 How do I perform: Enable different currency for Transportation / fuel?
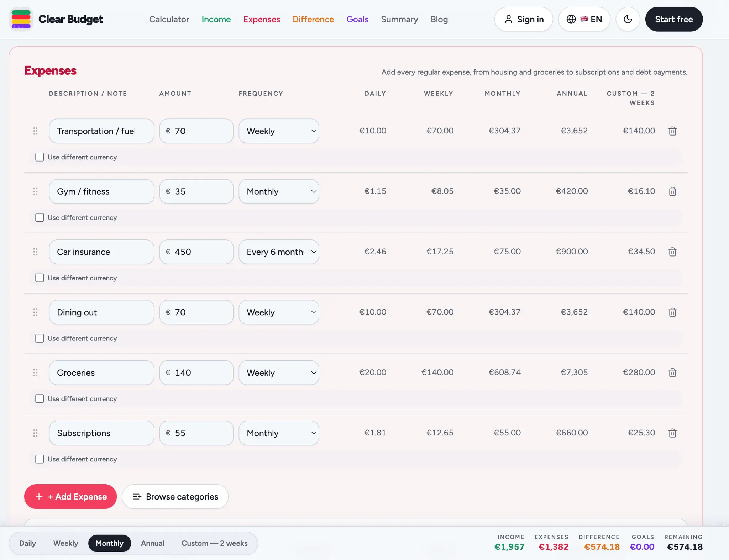coord(40,157)
